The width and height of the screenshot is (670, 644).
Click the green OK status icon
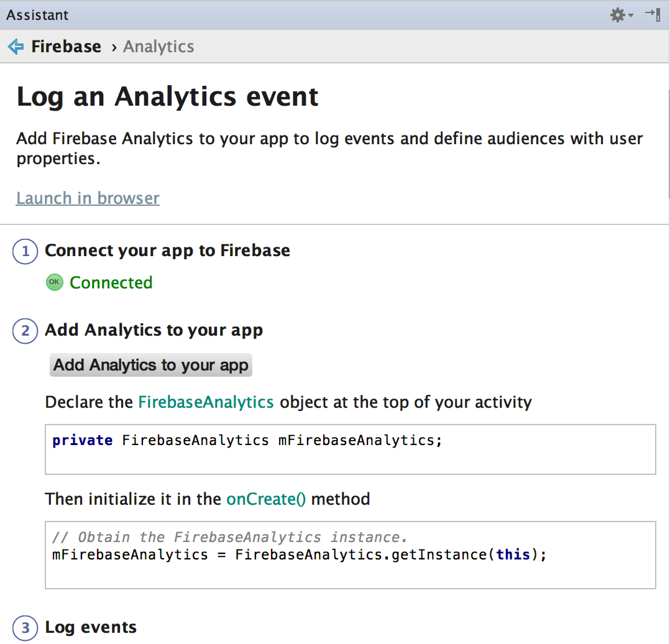tap(54, 282)
